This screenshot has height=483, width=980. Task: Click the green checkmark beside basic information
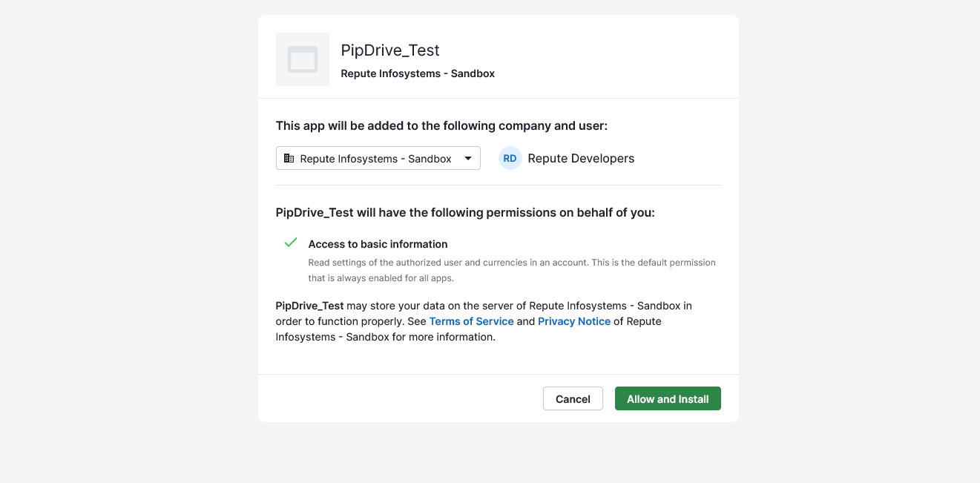(x=291, y=243)
